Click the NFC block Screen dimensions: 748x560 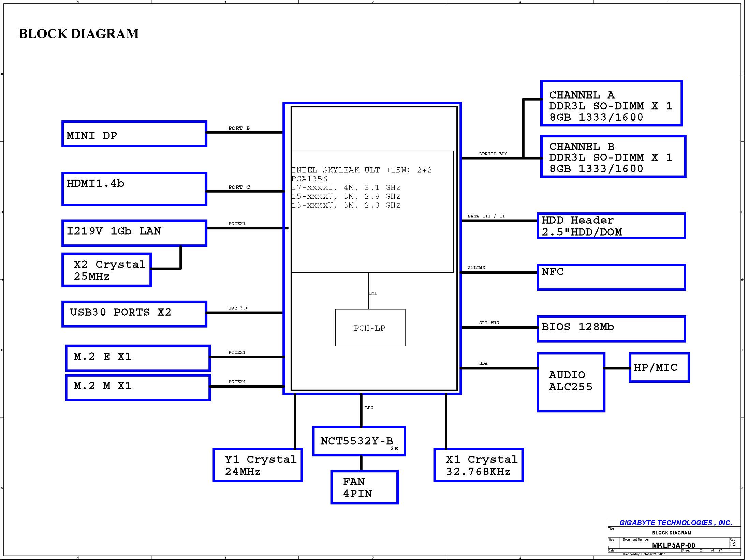(611, 277)
